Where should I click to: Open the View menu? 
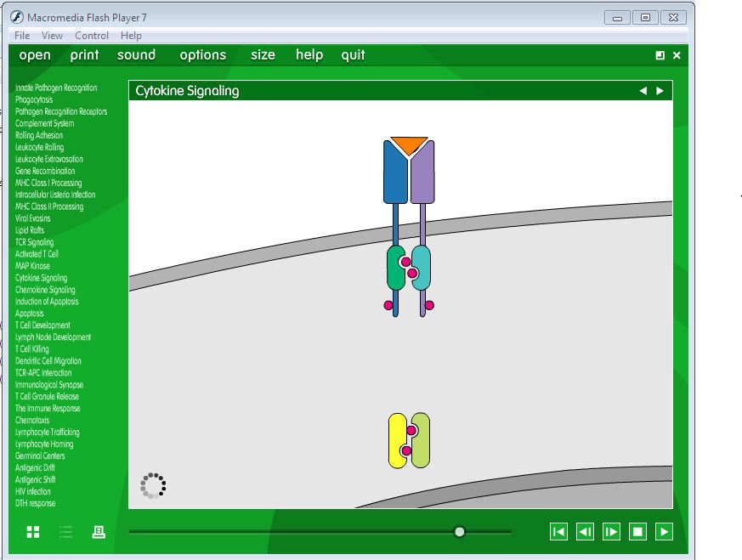(52, 36)
